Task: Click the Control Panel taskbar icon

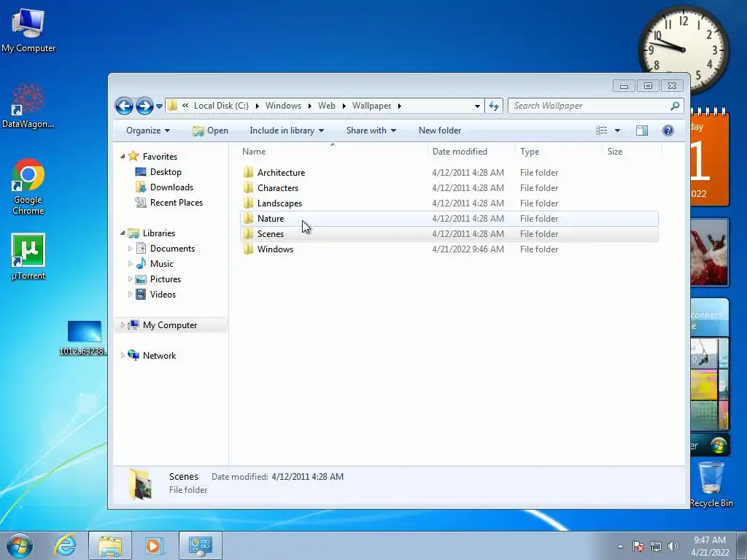Action: [x=200, y=545]
